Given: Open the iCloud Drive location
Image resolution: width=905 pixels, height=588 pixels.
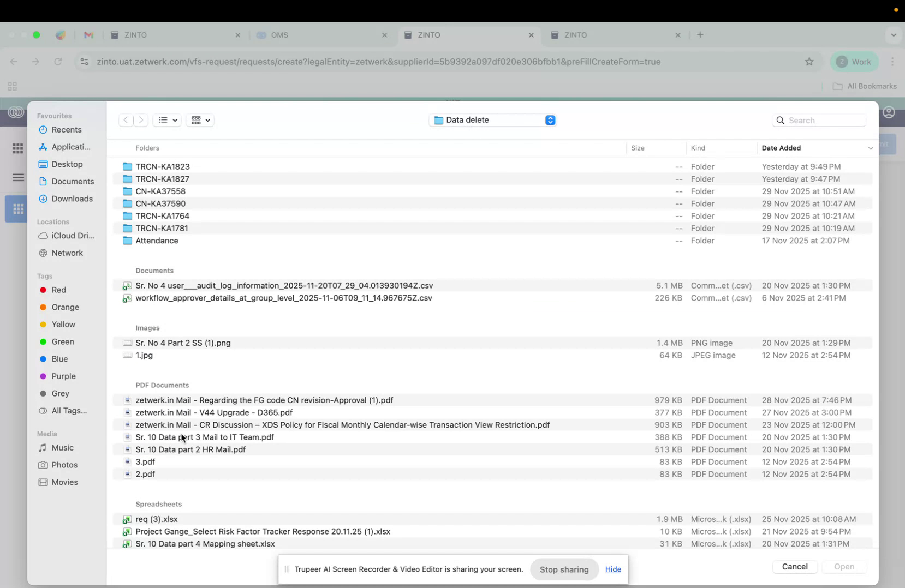Looking at the screenshot, I should [x=71, y=236].
